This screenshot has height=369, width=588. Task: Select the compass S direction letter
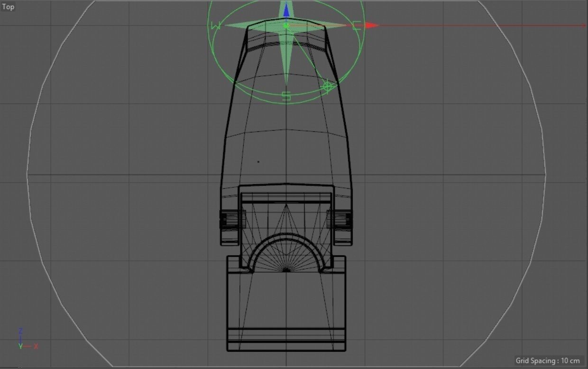pyautogui.click(x=286, y=96)
